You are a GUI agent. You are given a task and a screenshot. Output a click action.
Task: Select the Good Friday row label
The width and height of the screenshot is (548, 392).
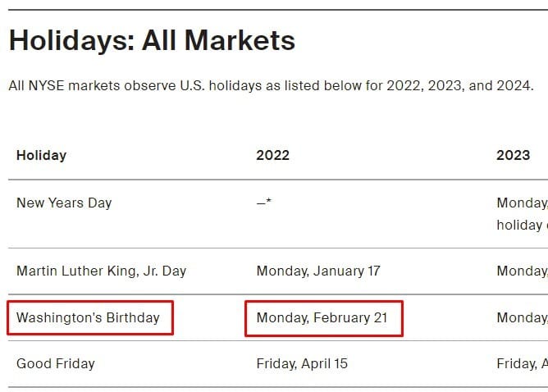[x=56, y=363]
